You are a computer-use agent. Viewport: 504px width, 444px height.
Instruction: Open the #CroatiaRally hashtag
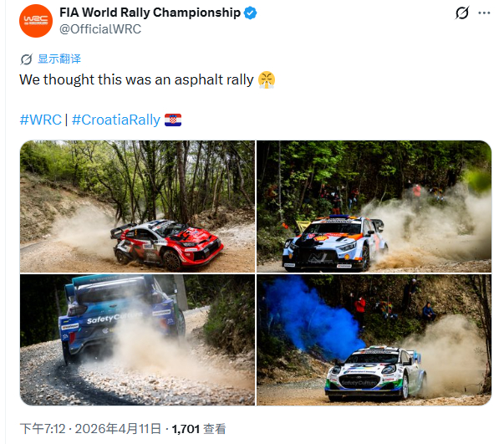pyautogui.click(x=116, y=120)
